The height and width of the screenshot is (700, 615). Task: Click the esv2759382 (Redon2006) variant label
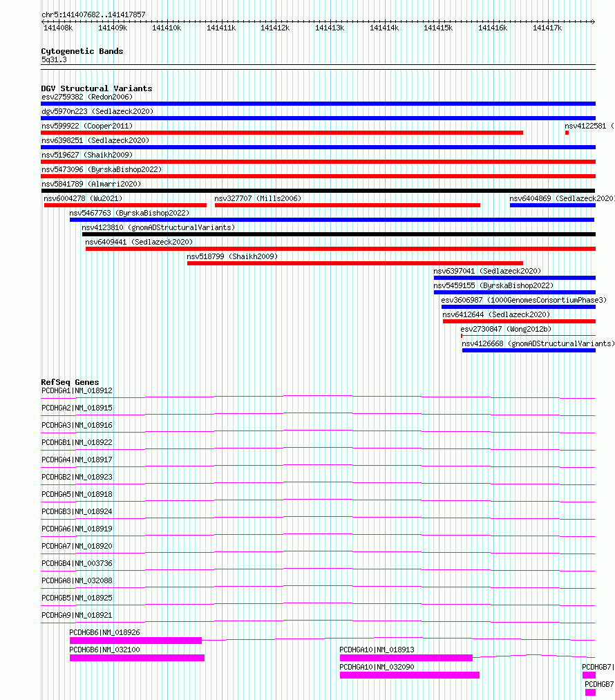[x=87, y=97]
